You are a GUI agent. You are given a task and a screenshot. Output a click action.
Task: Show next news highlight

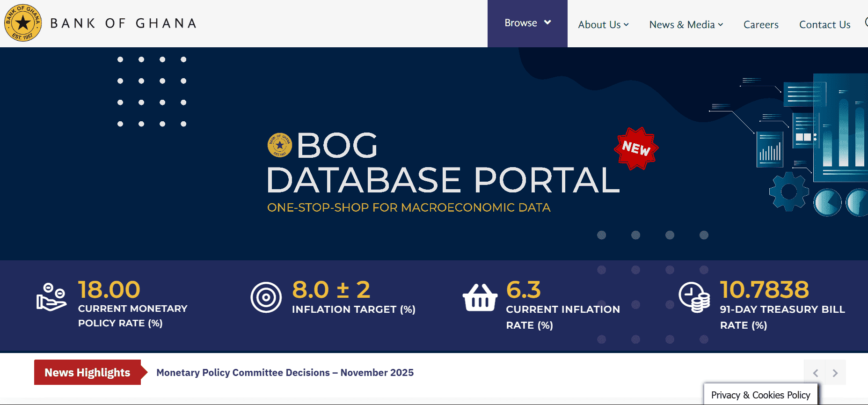[x=835, y=373]
